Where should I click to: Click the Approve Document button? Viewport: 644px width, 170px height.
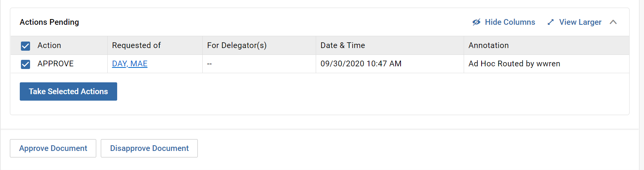point(53,148)
